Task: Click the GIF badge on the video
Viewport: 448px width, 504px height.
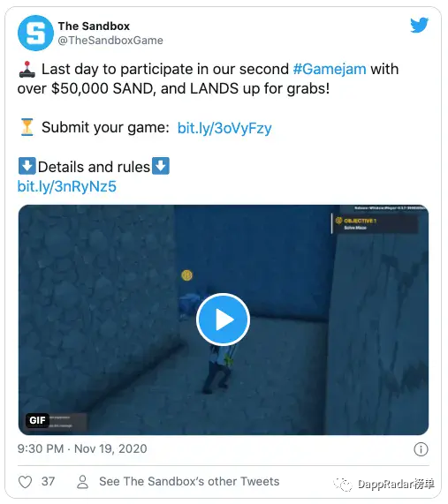Action: [x=37, y=420]
